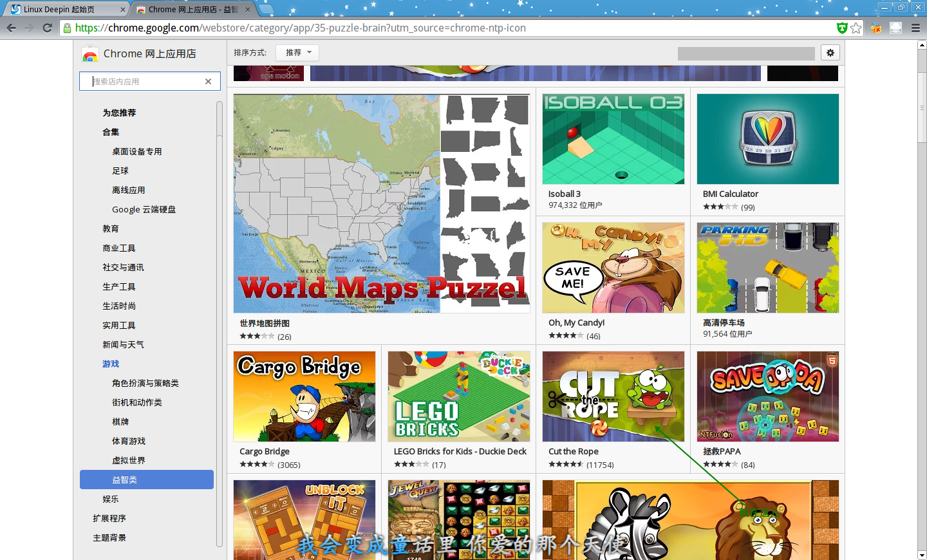Open the 生活时尚 category
The image size is (927, 560).
tap(119, 306)
